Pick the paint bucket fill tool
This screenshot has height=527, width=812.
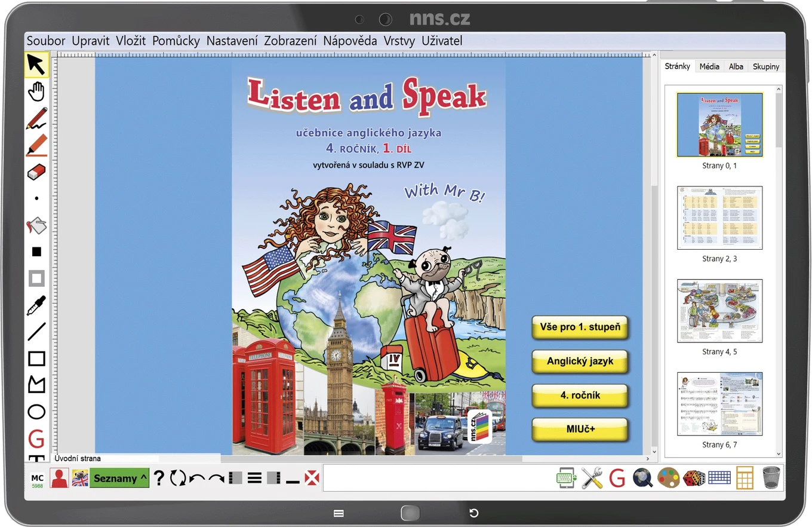36,226
